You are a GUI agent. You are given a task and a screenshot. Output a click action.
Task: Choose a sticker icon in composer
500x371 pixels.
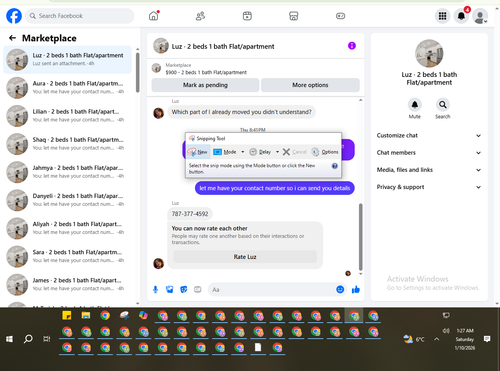[184, 289]
